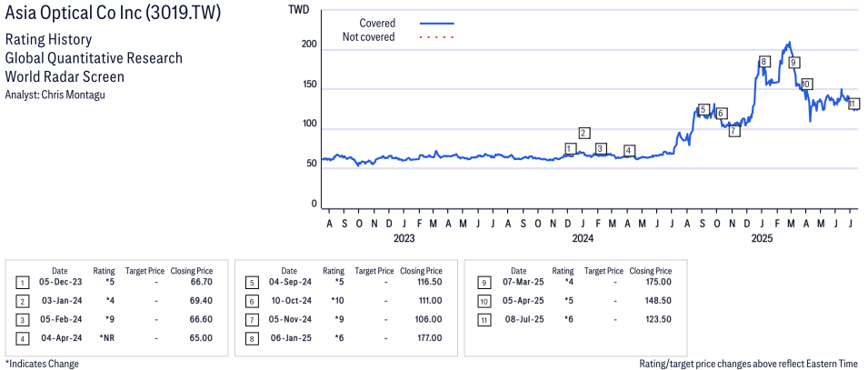Click closing price 111.00

[429, 303]
